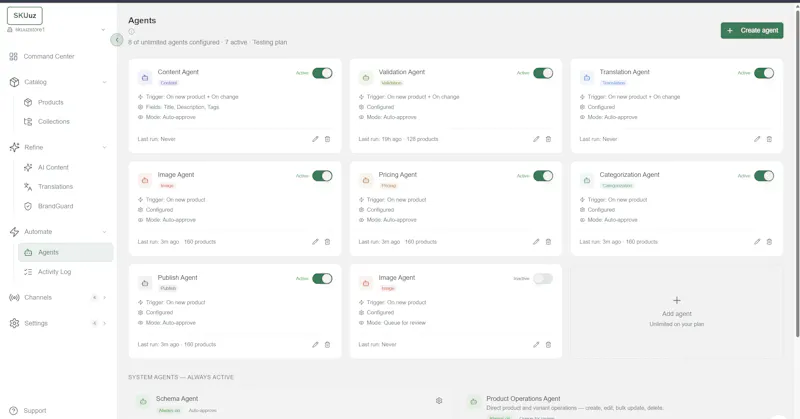Delete the Content Agent via trash icon
The width and height of the screenshot is (800, 419).
[328, 139]
